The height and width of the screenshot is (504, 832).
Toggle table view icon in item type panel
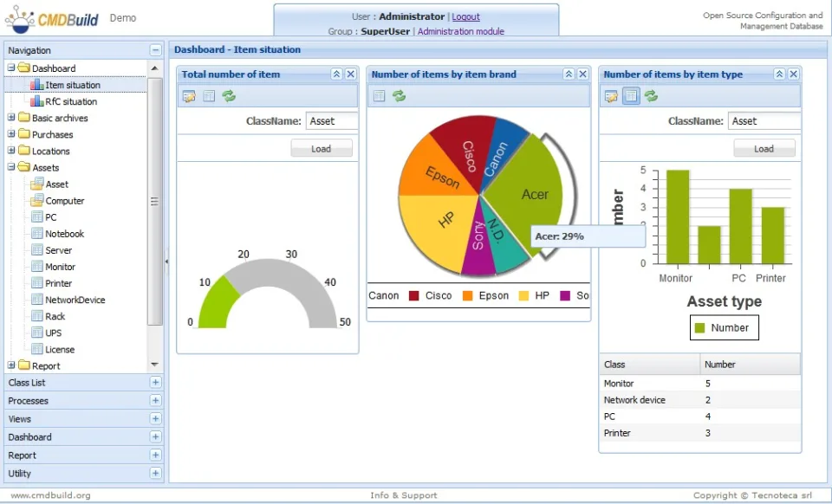631,96
